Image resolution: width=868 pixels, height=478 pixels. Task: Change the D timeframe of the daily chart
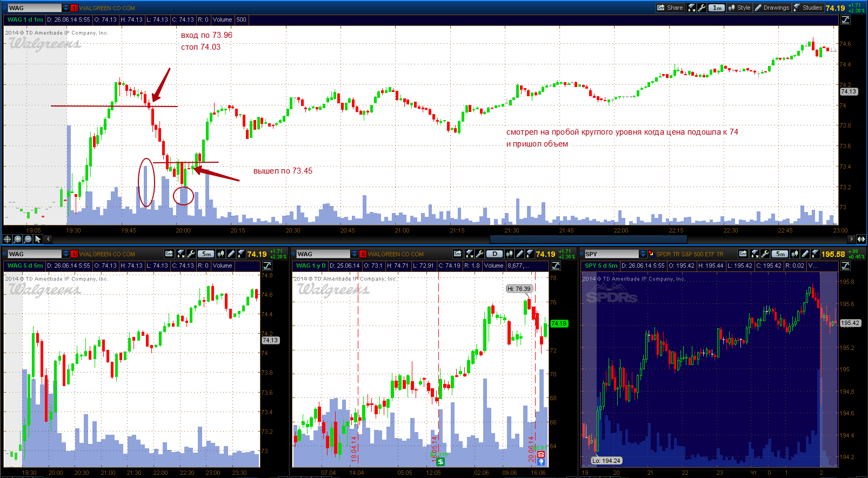pyautogui.click(x=495, y=254)
